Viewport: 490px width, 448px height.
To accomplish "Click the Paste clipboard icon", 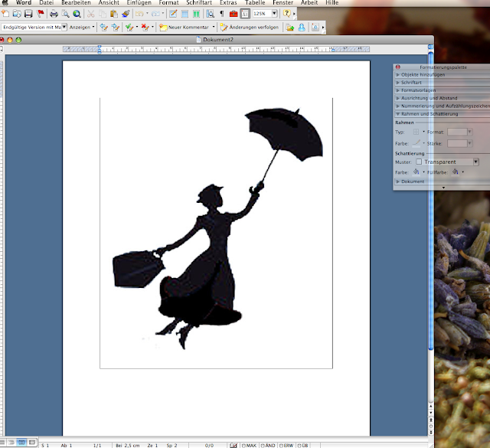I will pyautogui.click(x=114, y=14).
